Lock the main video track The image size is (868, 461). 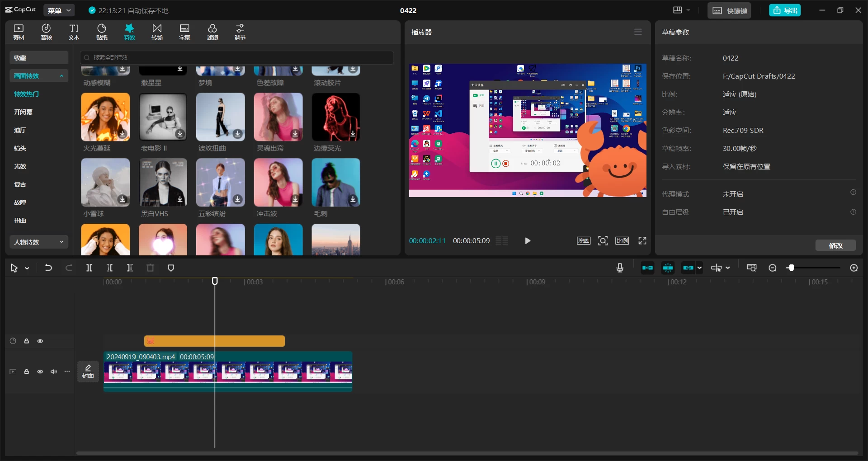point(27,372)
